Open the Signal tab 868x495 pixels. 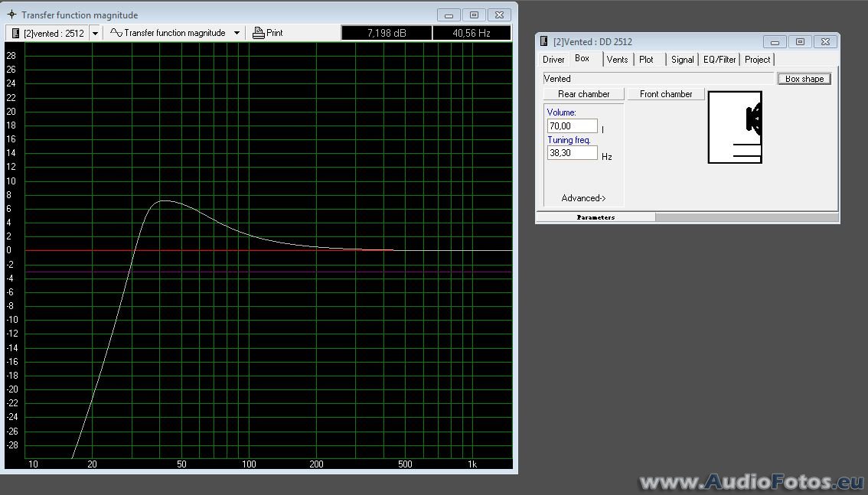click(682, 60)
